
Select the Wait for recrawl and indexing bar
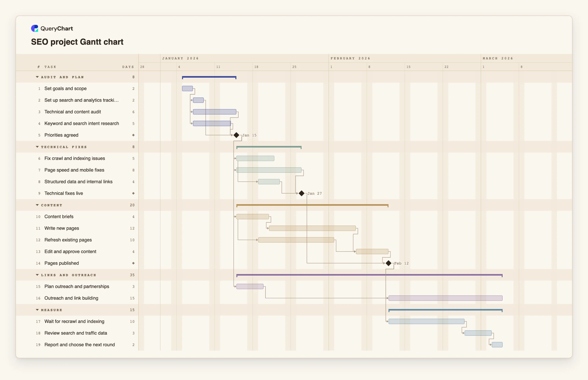pyautogui.click(x=426, y=322)
